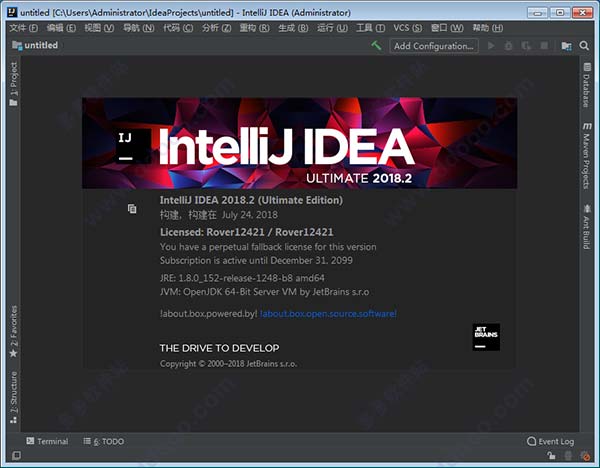Image resolution: width=600 pixels, height=468 pixels.
Task: Open the Z: Structure side tab
Action: coord(13,397)
